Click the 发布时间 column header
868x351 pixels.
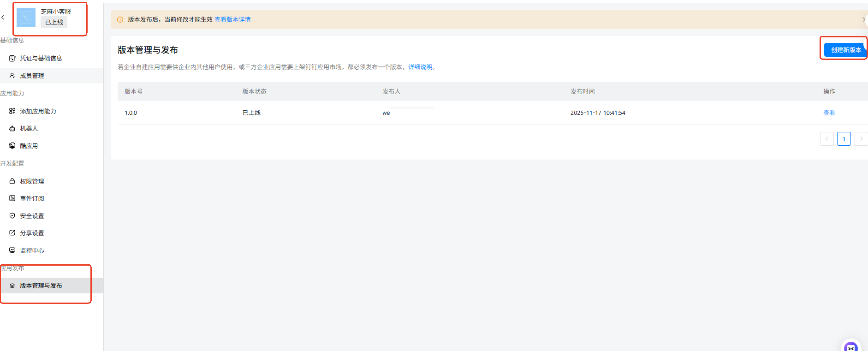583,91
